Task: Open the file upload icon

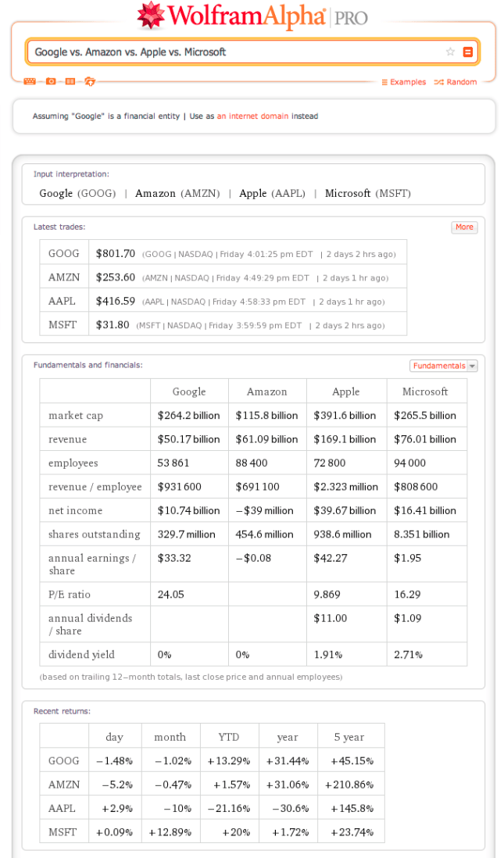Action: (90, 81)
